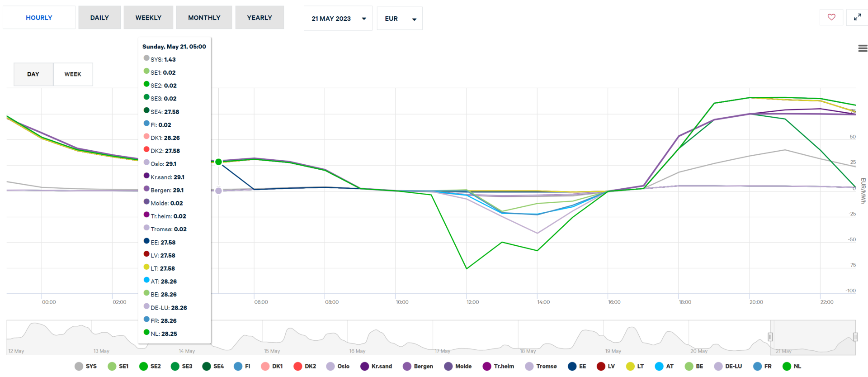The height and width of the screenshot is (377, 868).
Task: Click the Oslo legend circle icon
Action: pos(330,366)
